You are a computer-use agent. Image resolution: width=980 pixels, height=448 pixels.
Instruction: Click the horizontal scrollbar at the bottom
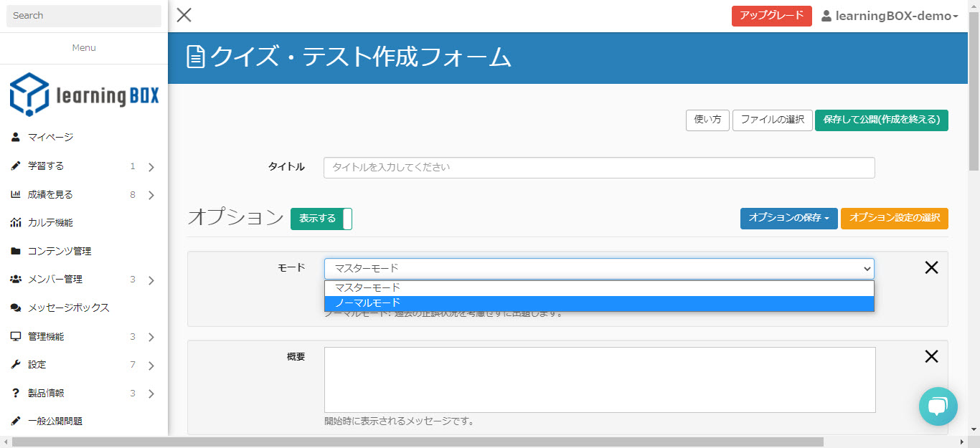click(418, 442)
